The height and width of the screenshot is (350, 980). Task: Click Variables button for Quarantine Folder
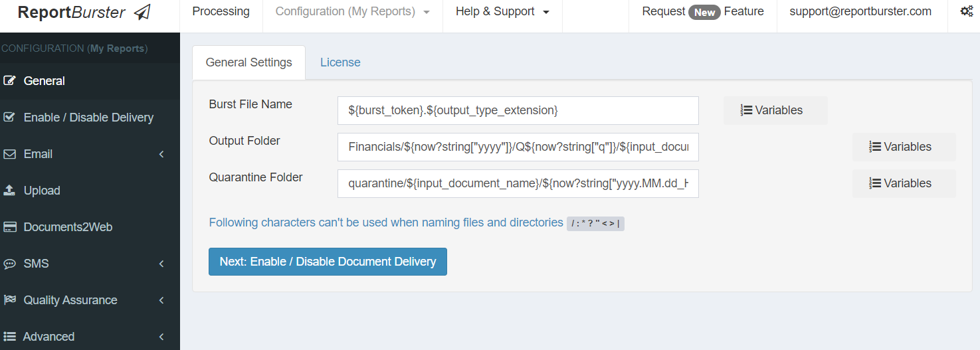click(904, 183)
